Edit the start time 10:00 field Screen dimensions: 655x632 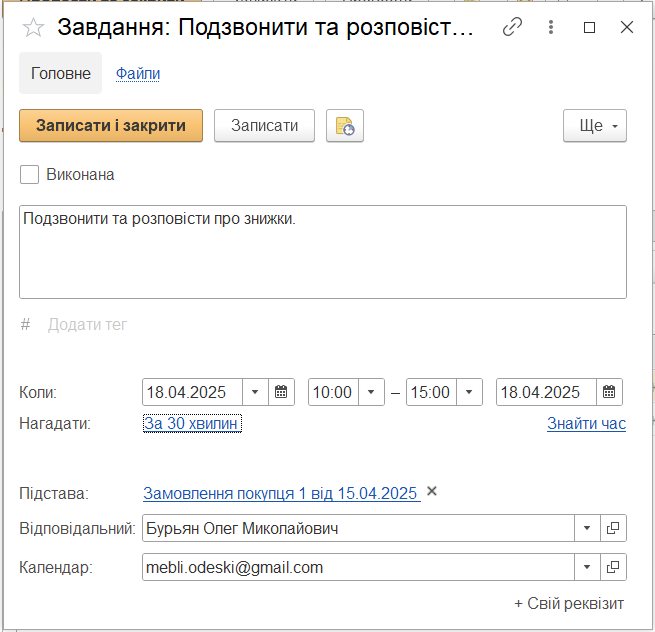coord(333,392)
